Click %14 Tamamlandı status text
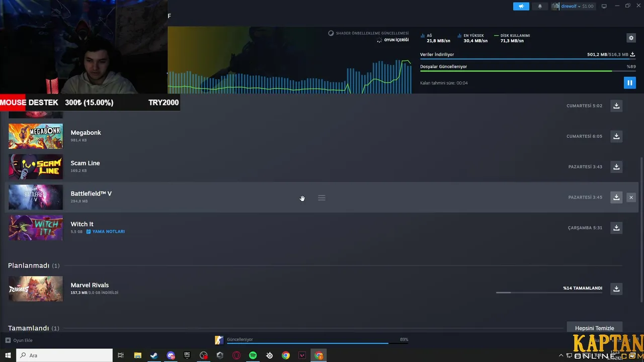644x362 pixels. pyautogui.click(x=583, y=288)
